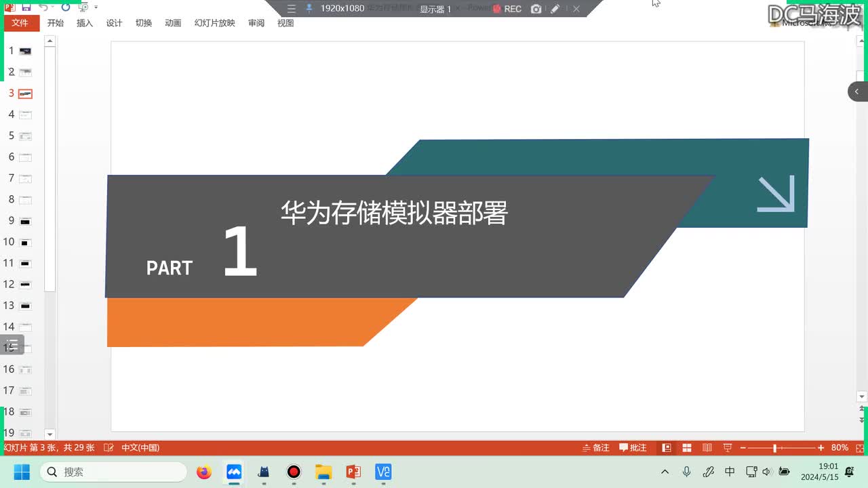Select slide 8 thumbnail

25,200
